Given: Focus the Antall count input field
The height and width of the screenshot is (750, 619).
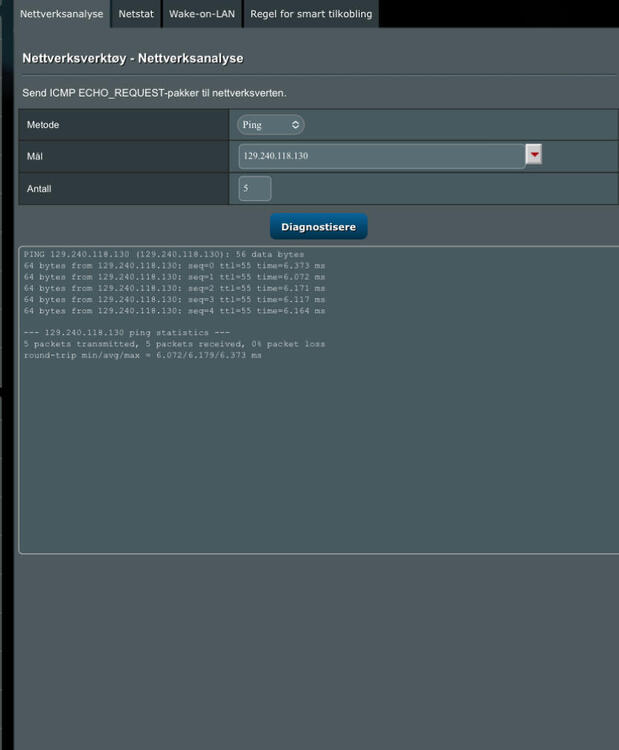Looking at the screenshot, I should tap(254, 188).
